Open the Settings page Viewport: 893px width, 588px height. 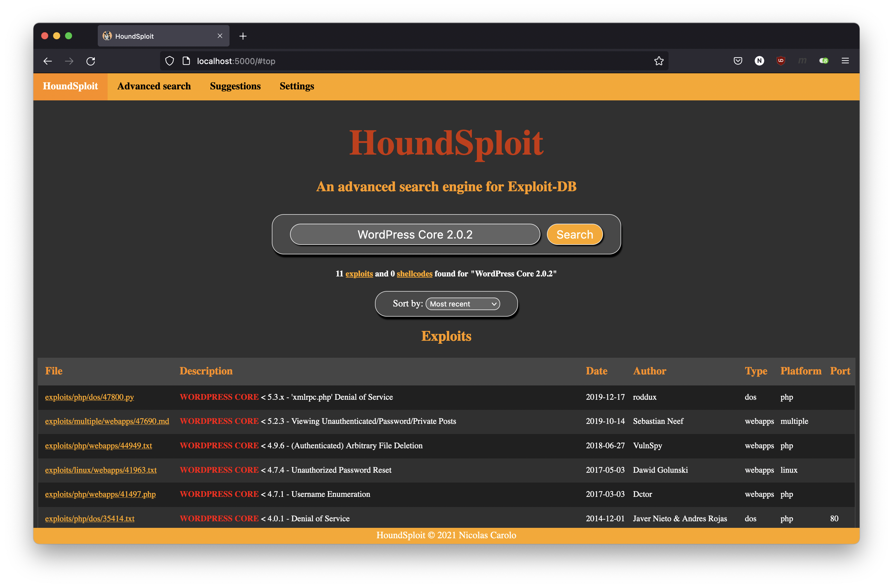click(x=297, y=86)
